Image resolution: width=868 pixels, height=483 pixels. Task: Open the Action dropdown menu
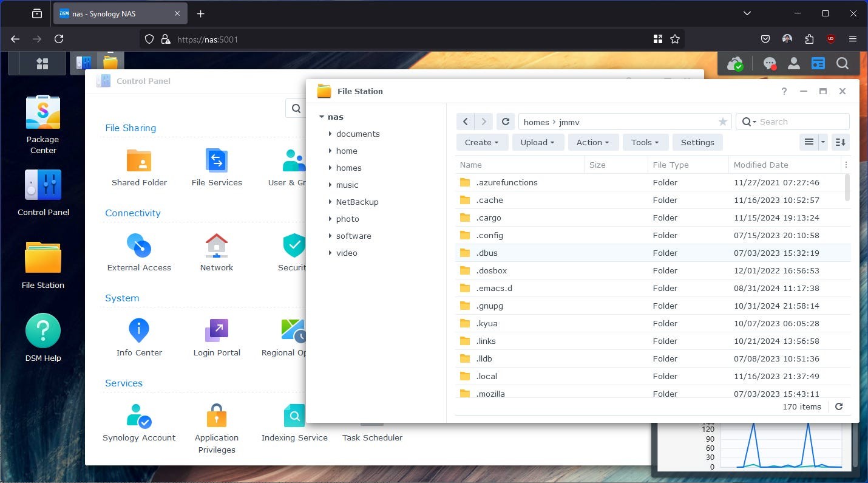pos(593,142)
